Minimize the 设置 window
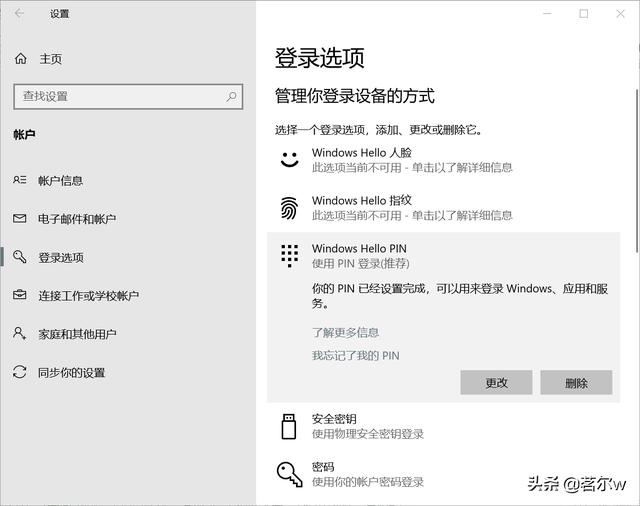The image size is (640, 506). click(x=547, y=14)
